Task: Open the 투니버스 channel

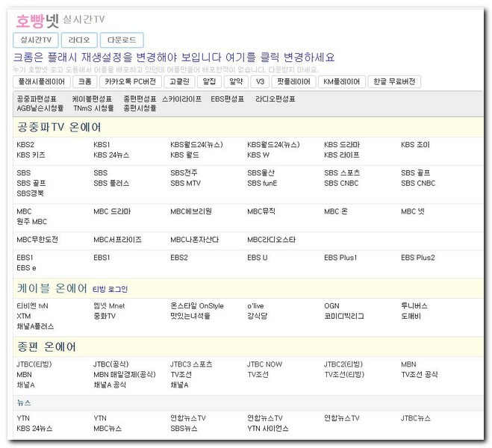Action: [x=414, y=306]
